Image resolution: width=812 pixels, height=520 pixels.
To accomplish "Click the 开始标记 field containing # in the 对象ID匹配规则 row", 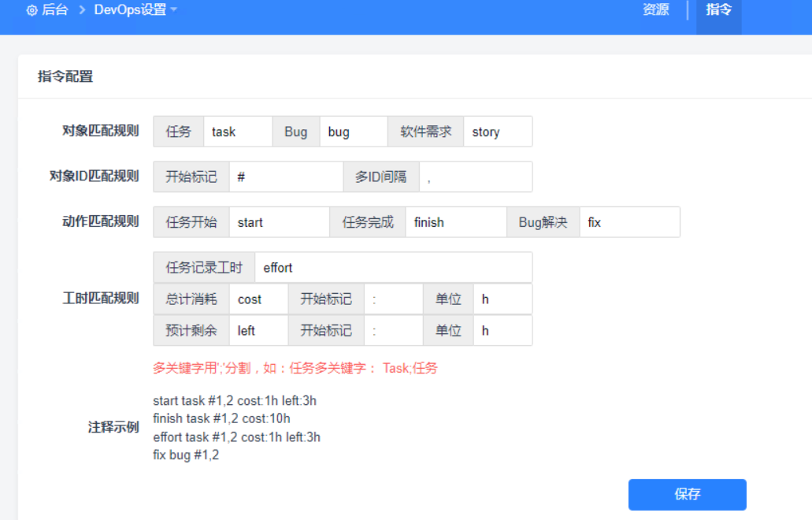I will point(286,177).
